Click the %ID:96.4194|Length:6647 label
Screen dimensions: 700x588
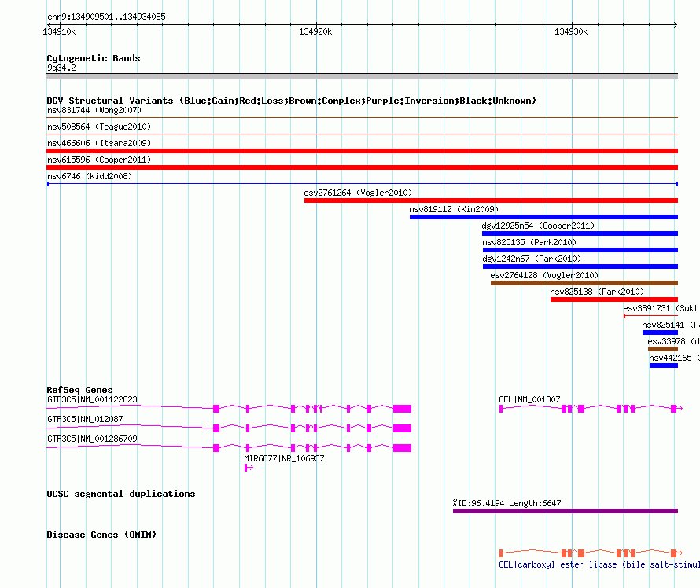click(507, 503)
